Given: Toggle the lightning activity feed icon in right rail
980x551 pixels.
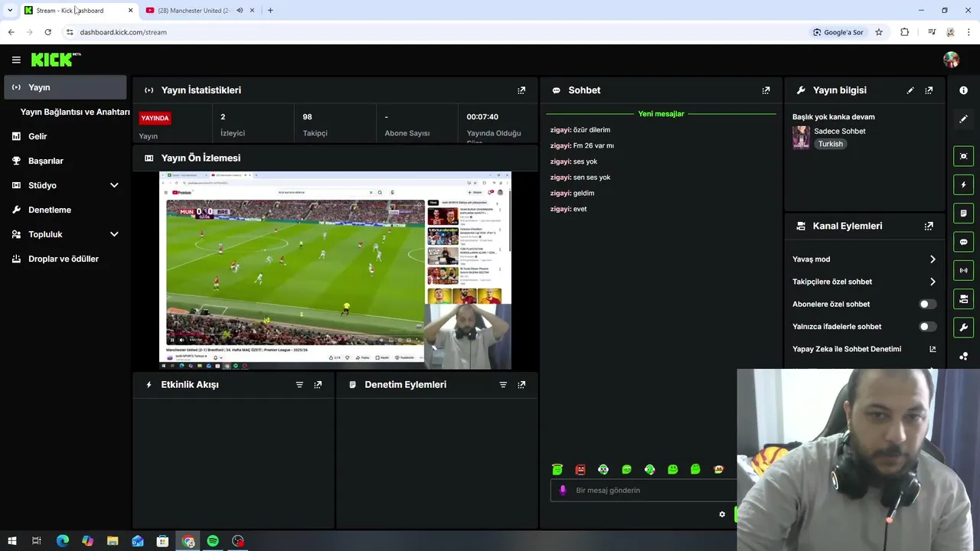Looking at the screenshot, I should [963, 184].
